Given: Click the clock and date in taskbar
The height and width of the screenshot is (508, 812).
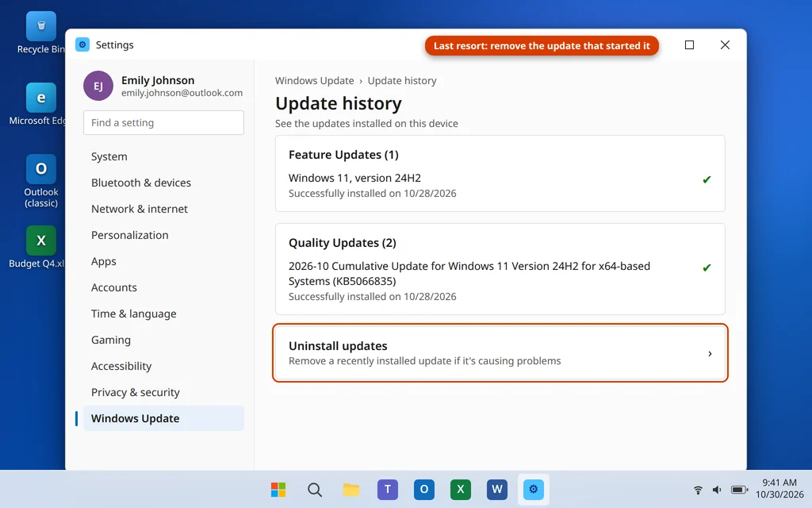Looking at the screenshot, I should point(779,489).
